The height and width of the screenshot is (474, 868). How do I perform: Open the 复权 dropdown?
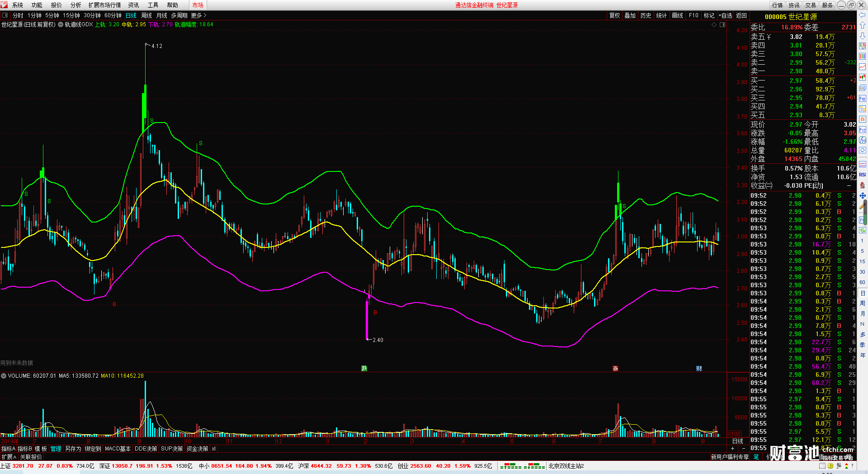point(614,15)
